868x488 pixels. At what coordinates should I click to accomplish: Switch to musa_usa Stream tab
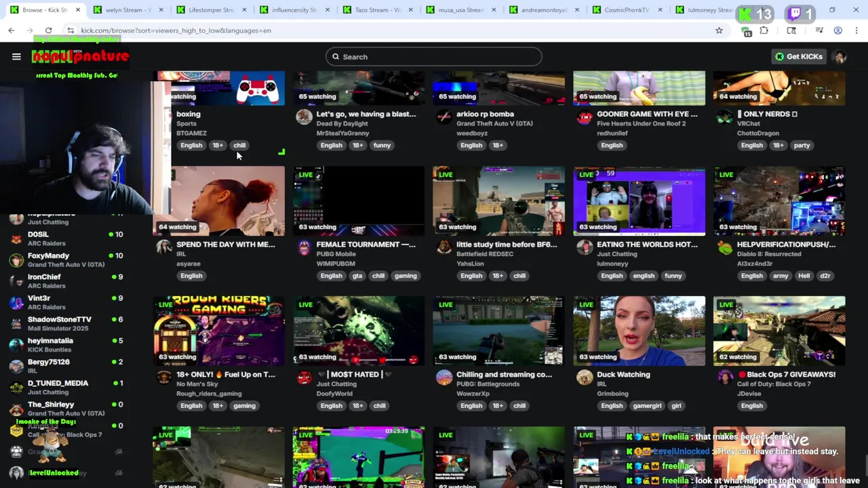[461, 10]
